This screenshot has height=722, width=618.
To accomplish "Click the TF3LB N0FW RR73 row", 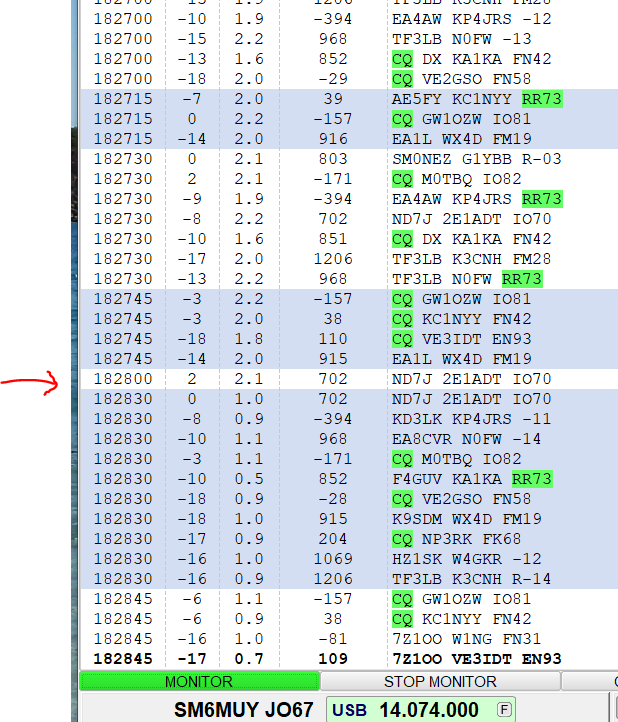I will point(466,279).
